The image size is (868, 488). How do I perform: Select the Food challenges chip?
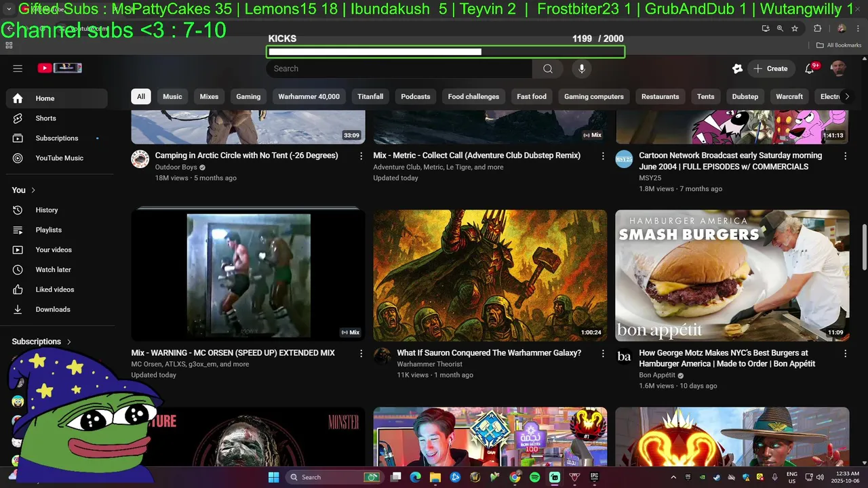(473, 96)
